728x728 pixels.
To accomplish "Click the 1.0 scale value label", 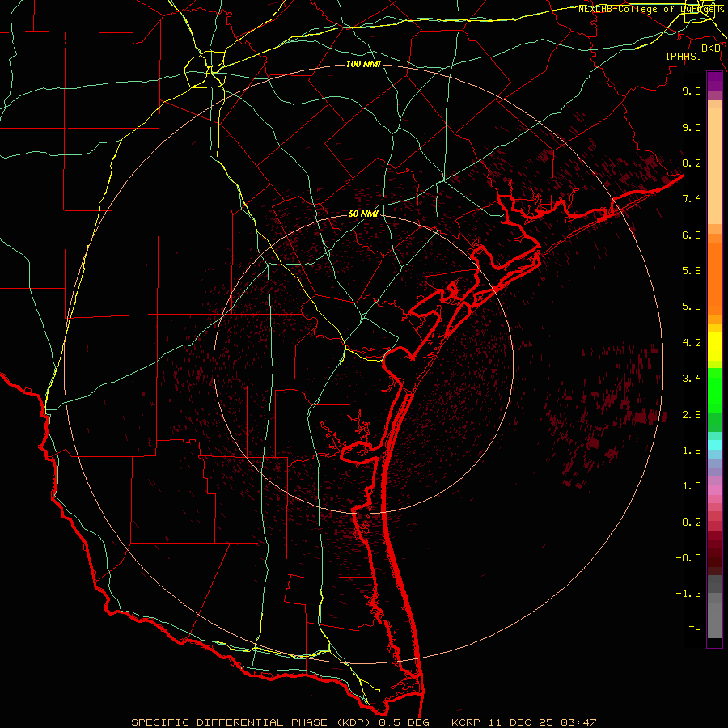I will click(x=692, y=486).
